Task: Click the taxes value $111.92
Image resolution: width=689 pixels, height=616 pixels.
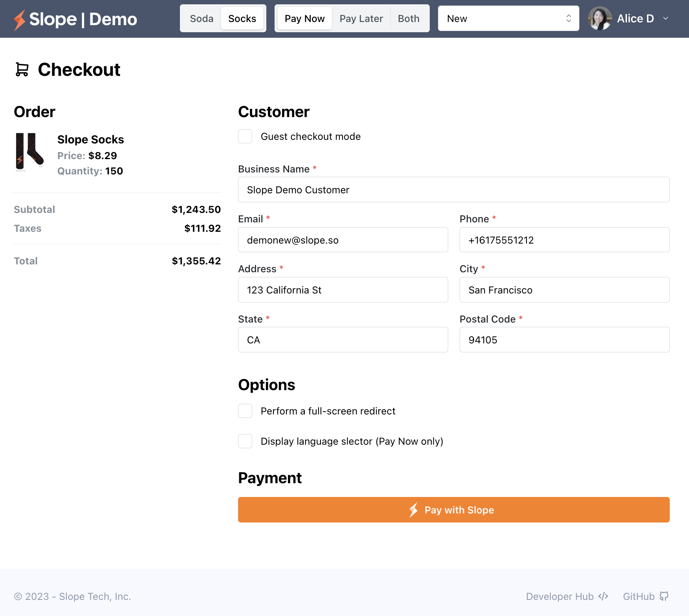Action: (x=203, y=228)
